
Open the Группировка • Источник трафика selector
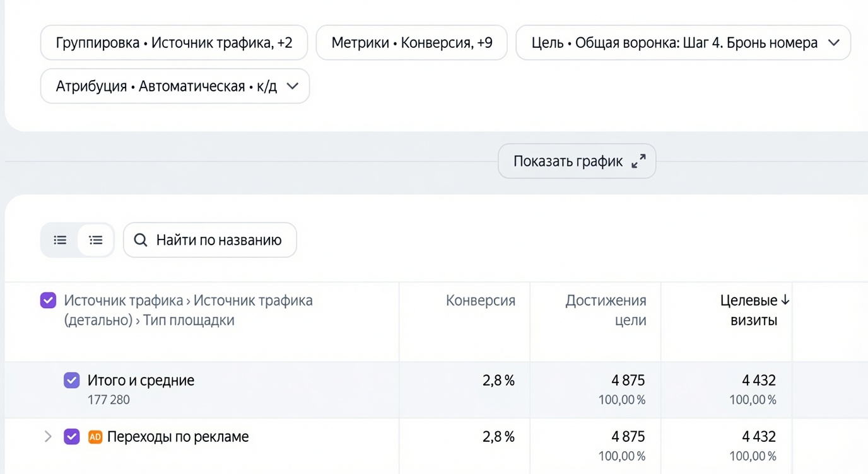coord(174,43)
